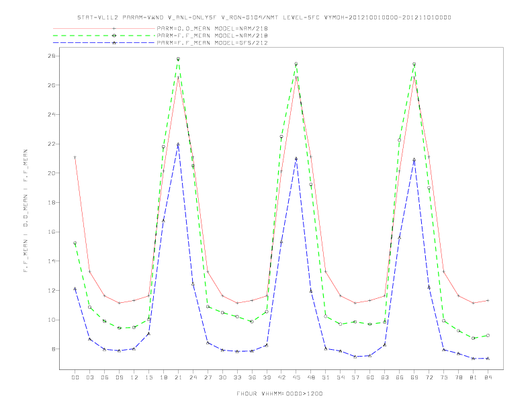Click the x-axis label FHOUR VHHMM=0000>1200
532x411 pixels.
[279, 394]
